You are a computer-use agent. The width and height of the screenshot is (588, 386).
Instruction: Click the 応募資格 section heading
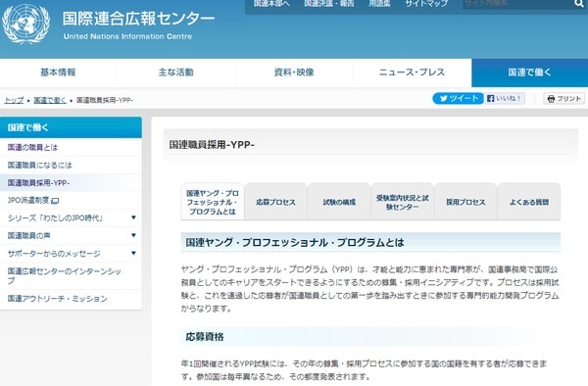[205, 337]
